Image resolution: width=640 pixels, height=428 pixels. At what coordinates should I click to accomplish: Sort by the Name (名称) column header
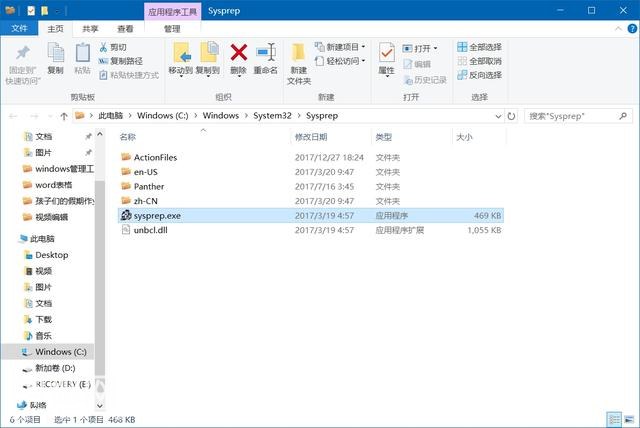(x=127, y=137)
